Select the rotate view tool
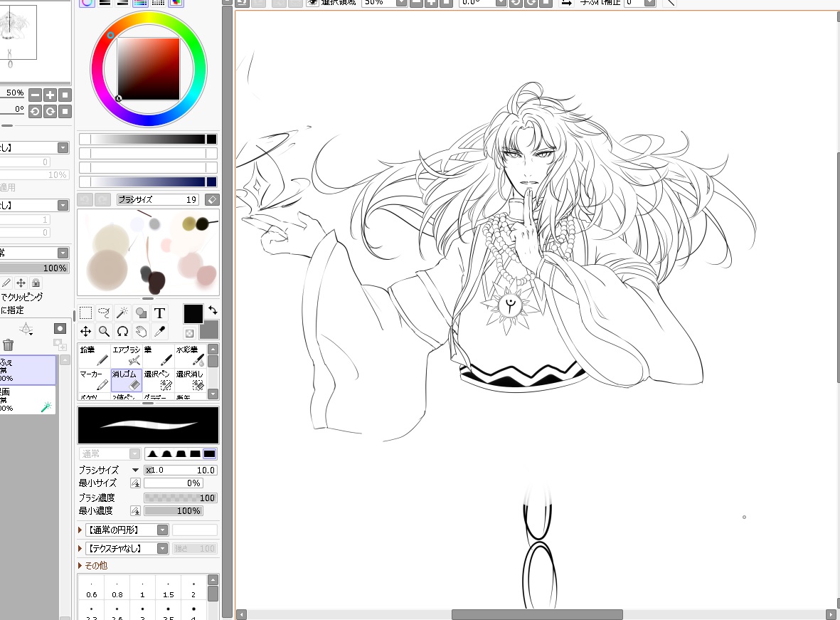Viewport: 840px width, 620px height. tap(122, 332)
